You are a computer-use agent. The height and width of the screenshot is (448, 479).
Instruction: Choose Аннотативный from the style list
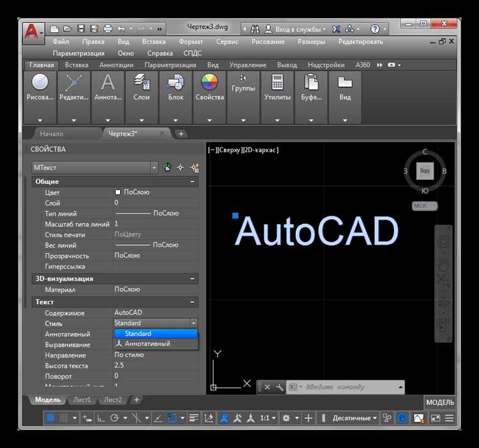(147, 343)
